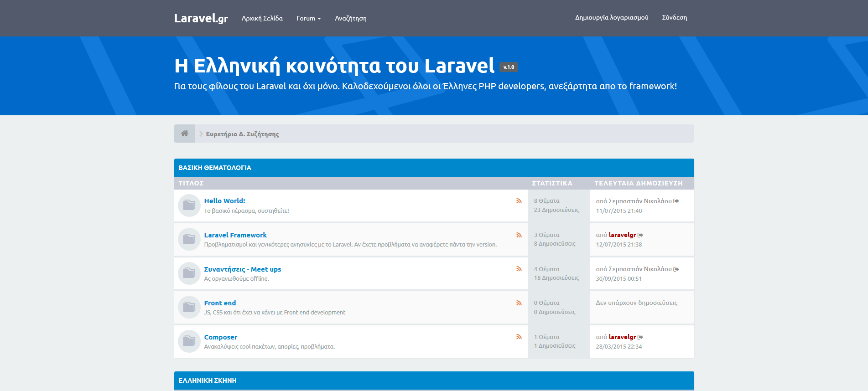868x391 pixels.
Task: Click the date '12/07/2015 21:38'
Action: click(x=619, y=245)
